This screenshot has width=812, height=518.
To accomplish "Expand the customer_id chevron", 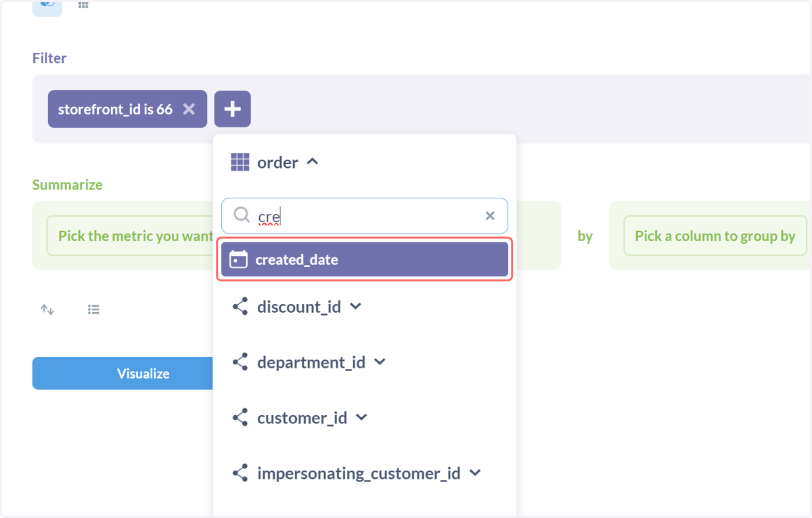I will pyautogui.click(x=362, y=418).
